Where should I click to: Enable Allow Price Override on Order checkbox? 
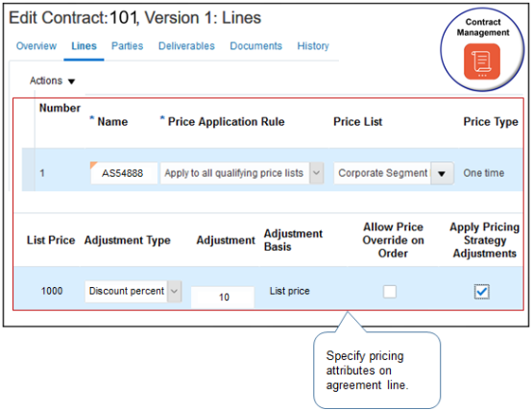390,291
